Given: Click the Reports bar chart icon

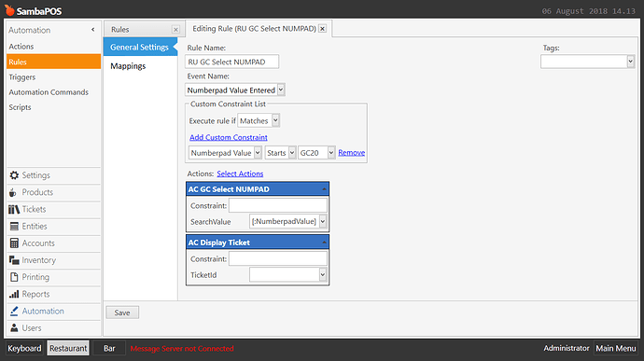Looking at the screenshot, I should 14,294.
